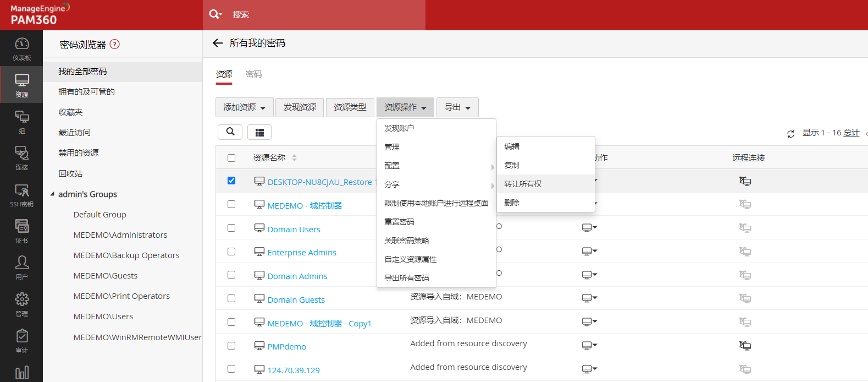Open the SSH密钥 sidebar icon

(21, 195)
